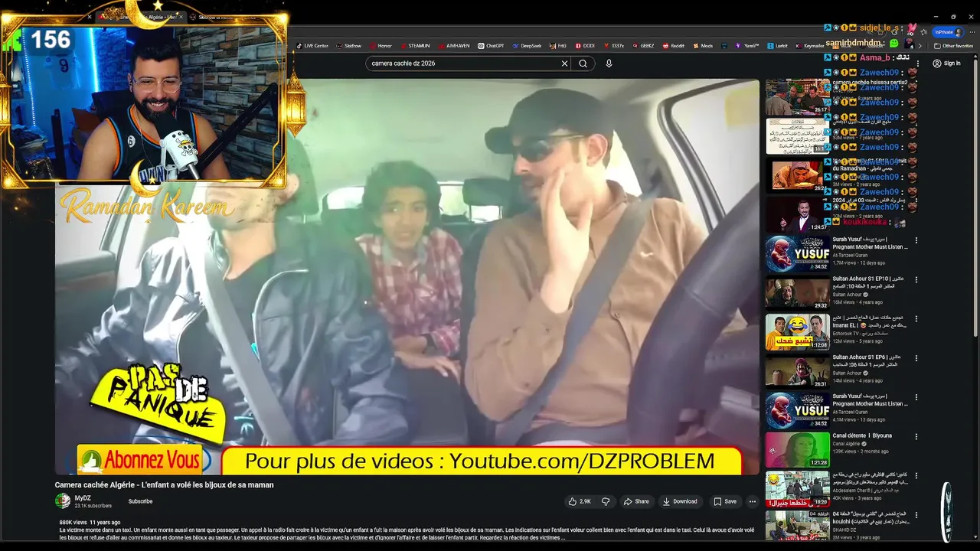The width and height of the screenshot is (980, 551).
Task: Open the Skidrow bookmark
Action: click(348, 46)
